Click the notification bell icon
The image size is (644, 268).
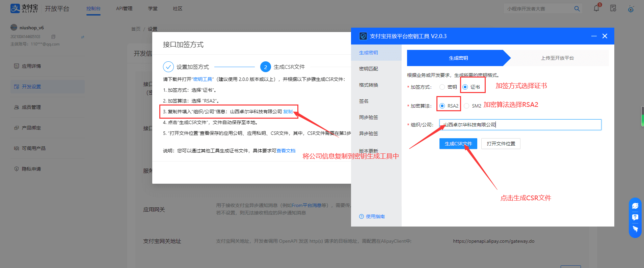(x=596, y=8)
